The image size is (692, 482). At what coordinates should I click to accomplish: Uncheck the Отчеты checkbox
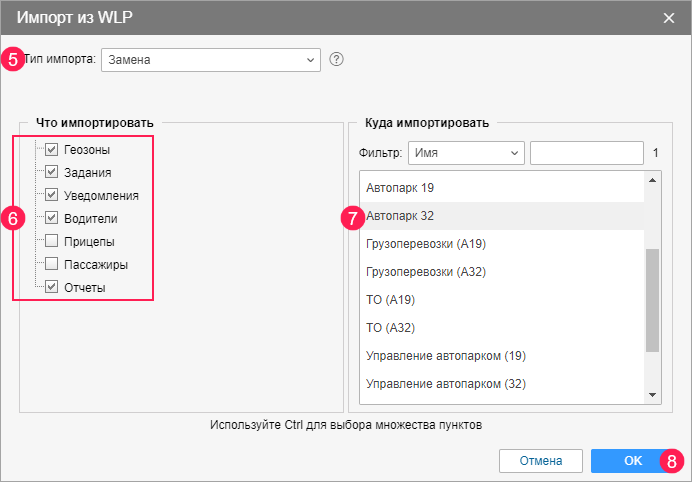point(52,287)
